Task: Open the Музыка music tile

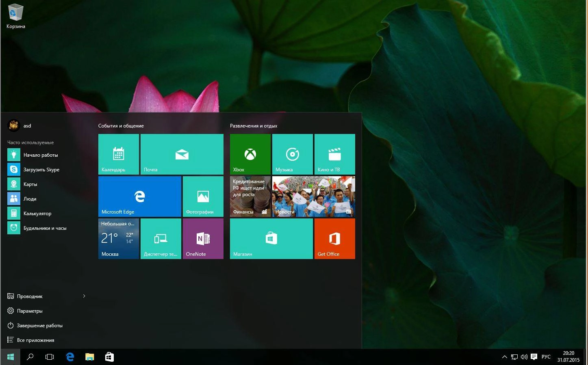Action: (x=293, y=154)
